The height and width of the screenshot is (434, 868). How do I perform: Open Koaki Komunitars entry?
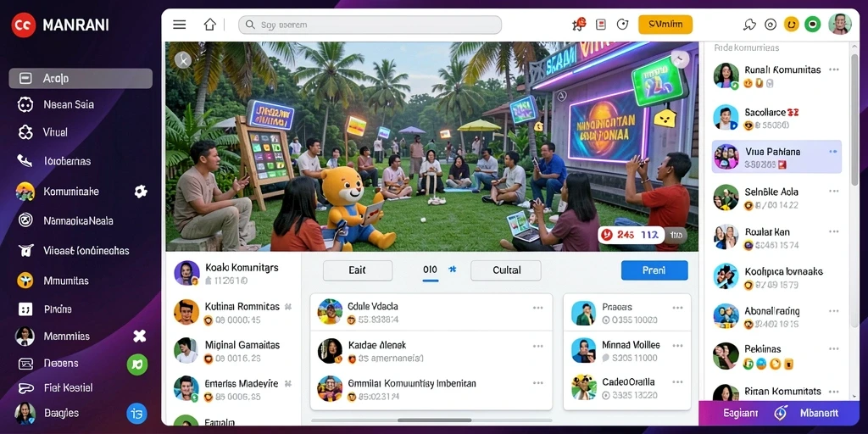[233, 273]
